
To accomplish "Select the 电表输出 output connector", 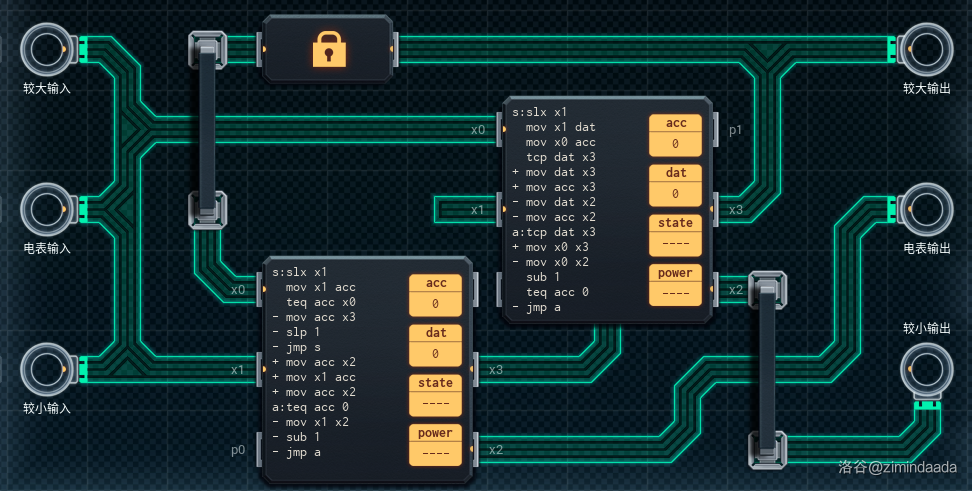I will coord(926,208).
